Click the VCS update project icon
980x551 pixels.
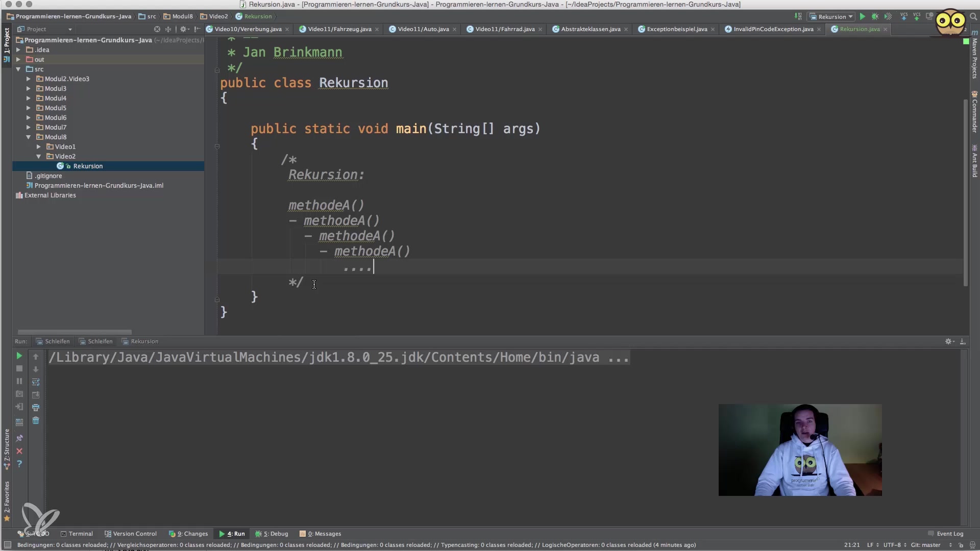tap(904, 17)
